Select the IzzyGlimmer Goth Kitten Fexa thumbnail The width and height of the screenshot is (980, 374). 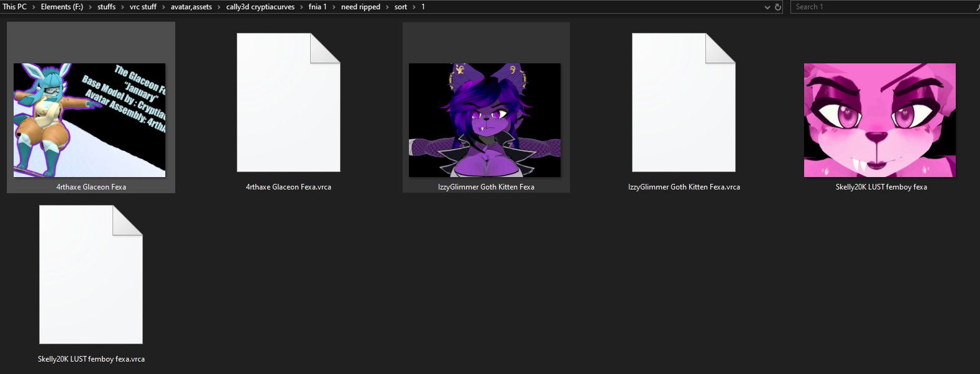pos(485,120)
